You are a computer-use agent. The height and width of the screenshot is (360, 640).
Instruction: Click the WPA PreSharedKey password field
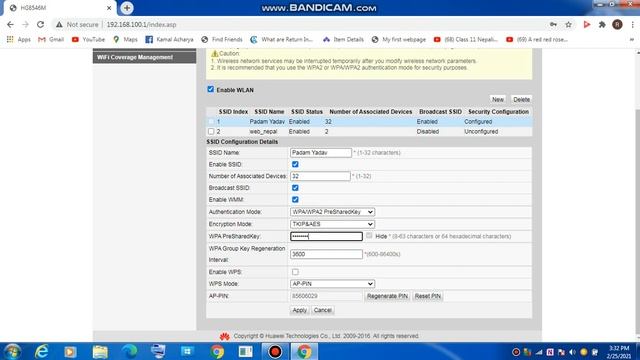326,236
